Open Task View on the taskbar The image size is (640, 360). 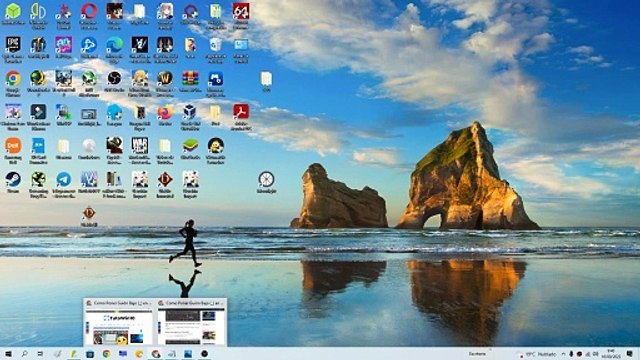[40, 354]
